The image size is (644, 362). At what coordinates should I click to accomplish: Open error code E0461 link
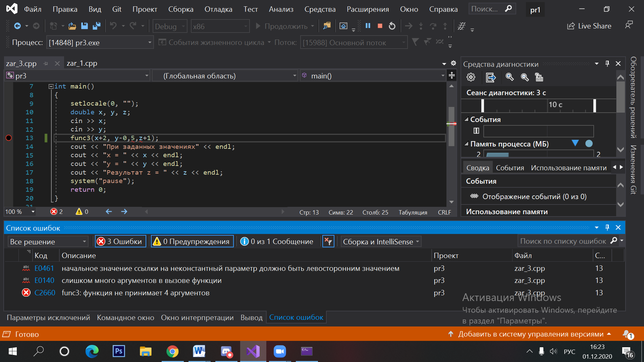44,268
